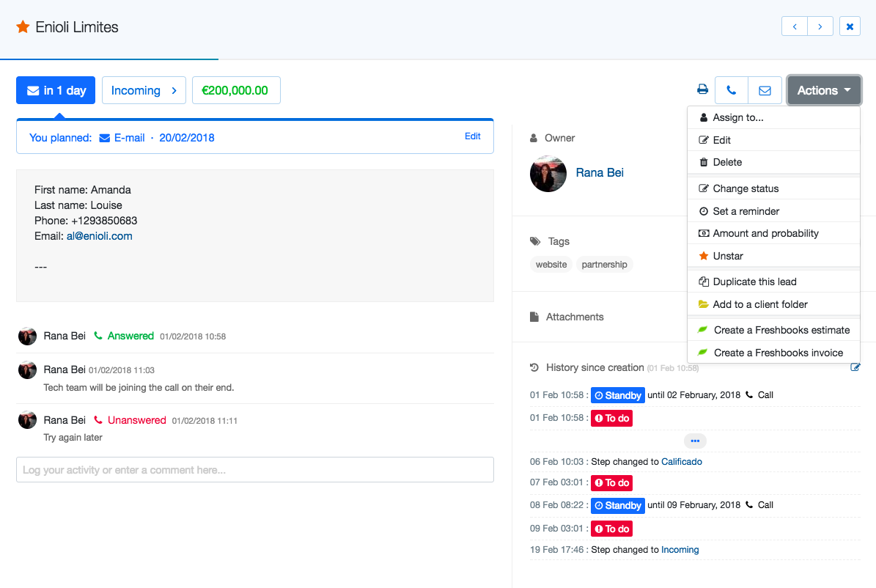This screenshot has height=588, width=876.
Task: Toggle the orange star beside Enioli Limites
Action: (x=23, y=27)
